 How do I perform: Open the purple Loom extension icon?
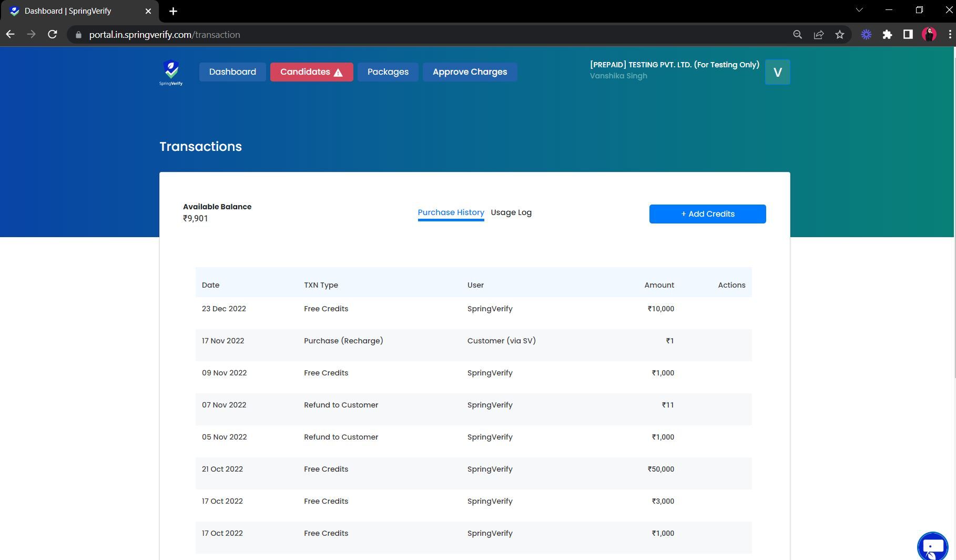(x=866, y=34)
